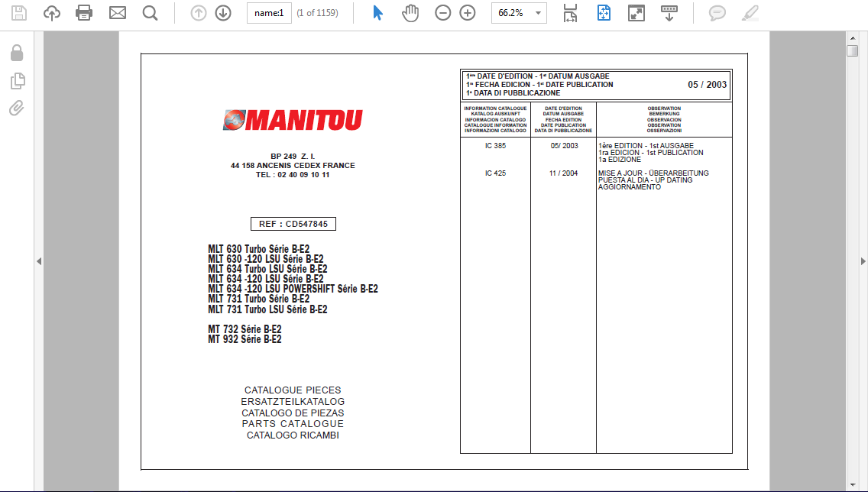The width and height of the screenshot is (868, 492).
Task: Click the zoom value field 66.2%
Action: (511, 13)
